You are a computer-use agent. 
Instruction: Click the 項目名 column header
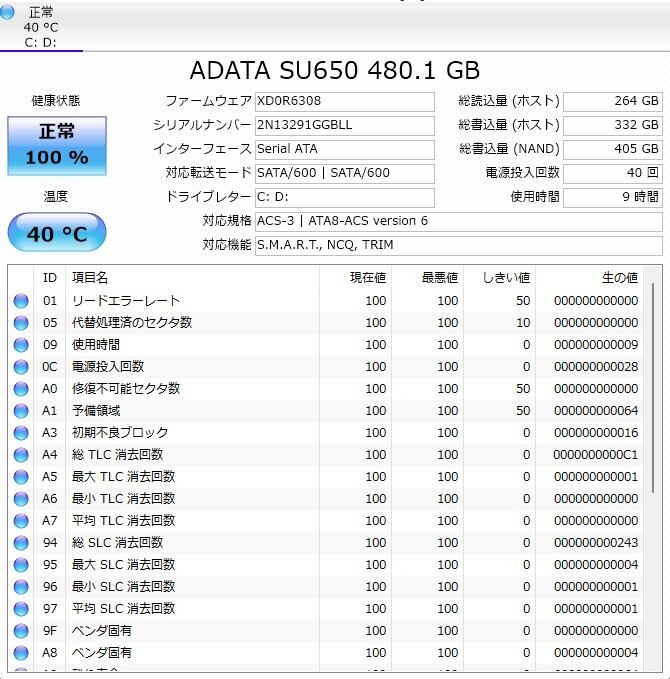(90, 277)
